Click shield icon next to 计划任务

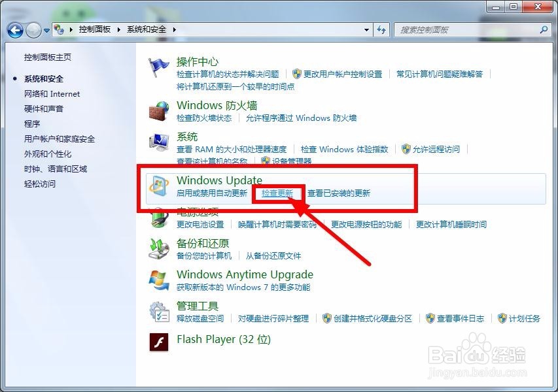click(502, 318)
